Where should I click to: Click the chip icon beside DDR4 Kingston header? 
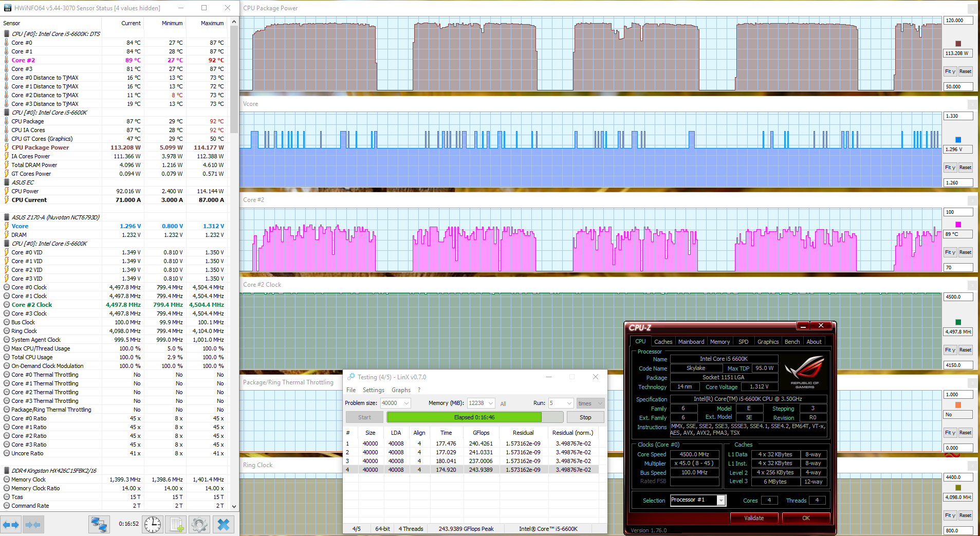pyautogui.click(x=7, y=471)
